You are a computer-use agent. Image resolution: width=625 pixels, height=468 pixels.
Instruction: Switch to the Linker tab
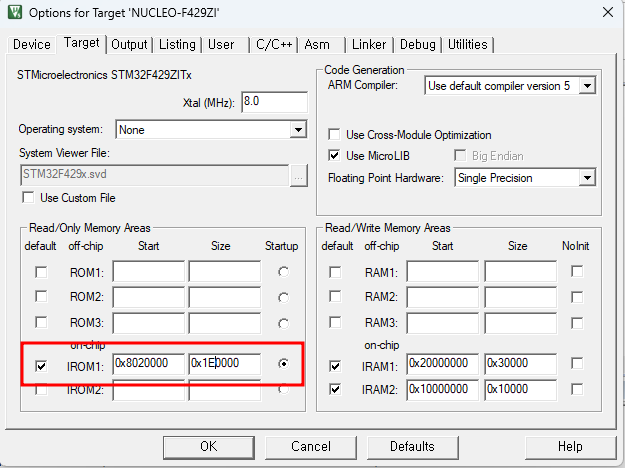tap(369, 44)
